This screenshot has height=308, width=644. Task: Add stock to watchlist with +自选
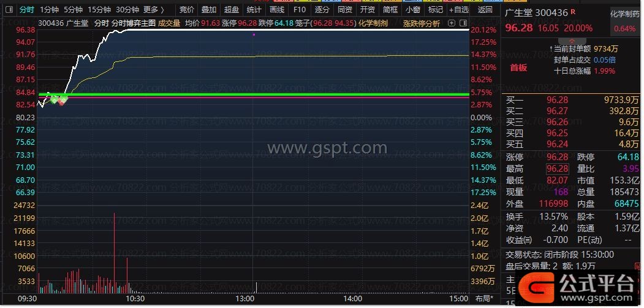click(458, 9)
